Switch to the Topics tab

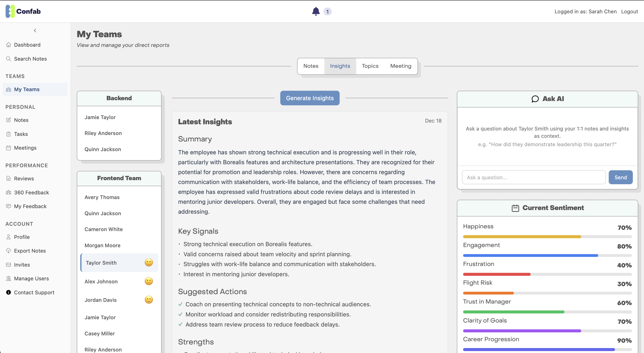tap(370, 66)
